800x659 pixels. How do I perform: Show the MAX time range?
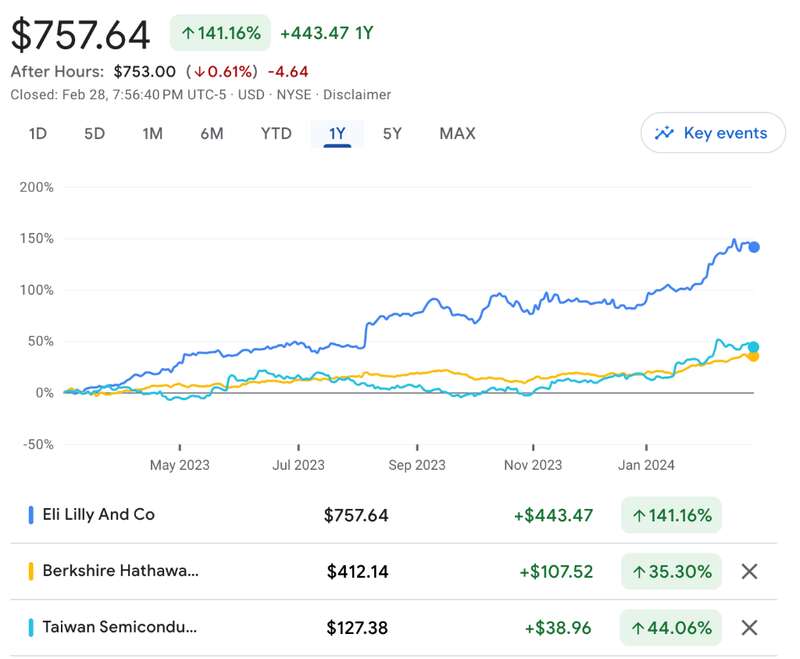pos(457,133)
